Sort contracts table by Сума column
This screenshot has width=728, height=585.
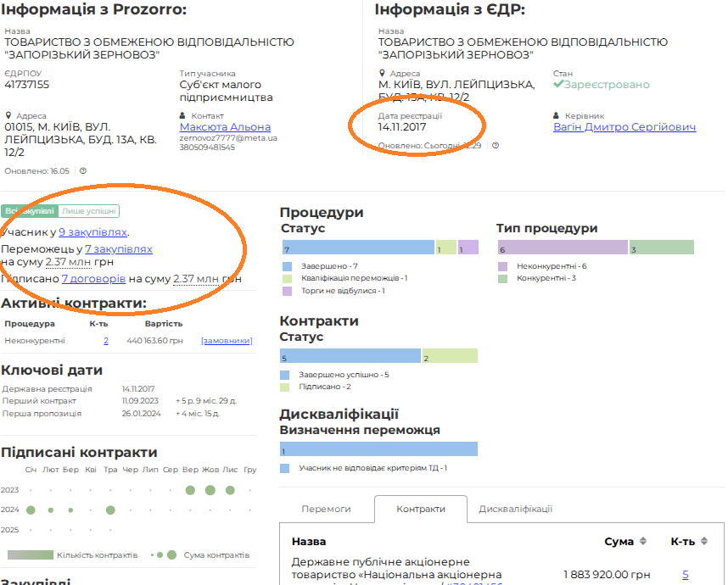(x=642, y=541)
